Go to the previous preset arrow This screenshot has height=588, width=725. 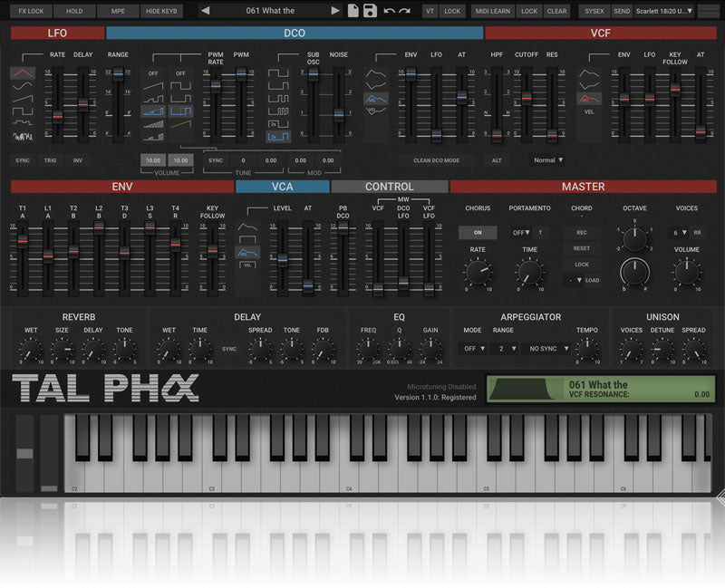[206, 11]
